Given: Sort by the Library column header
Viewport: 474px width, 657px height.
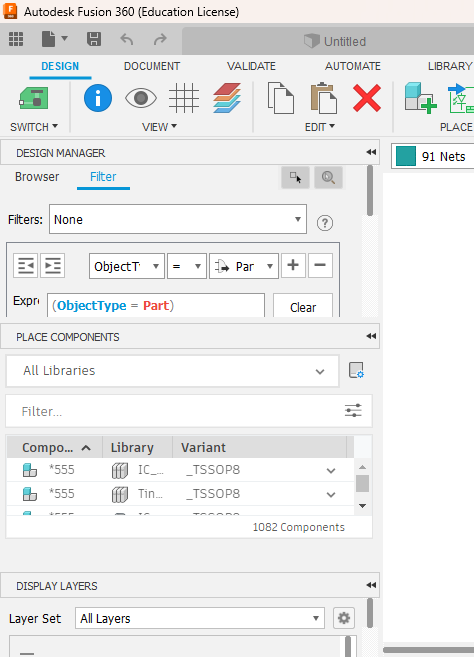Looking at the screenshot, I should point(138,447).
